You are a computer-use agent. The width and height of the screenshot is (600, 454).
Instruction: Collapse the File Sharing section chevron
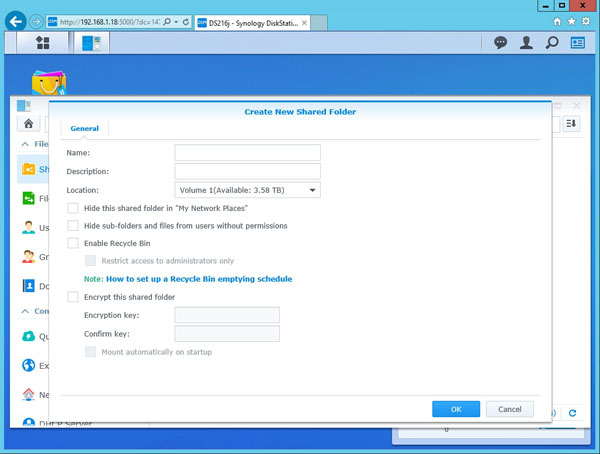click(25, 144)
